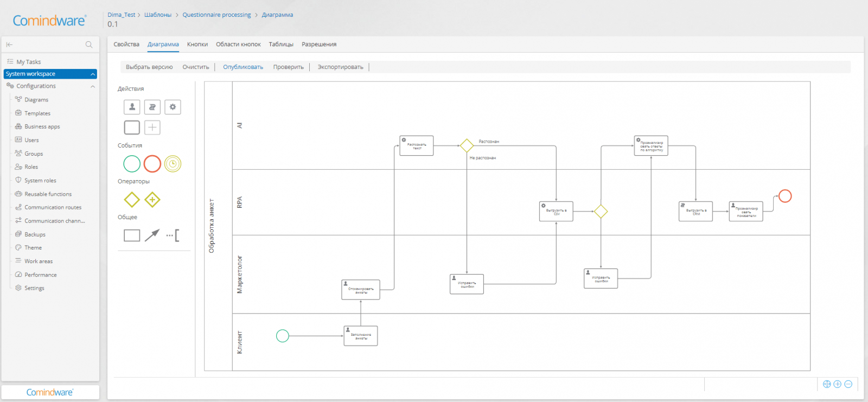Screen dimensions: 868x402
Task: Select the script task action icon
Action: tap(152, 107)
